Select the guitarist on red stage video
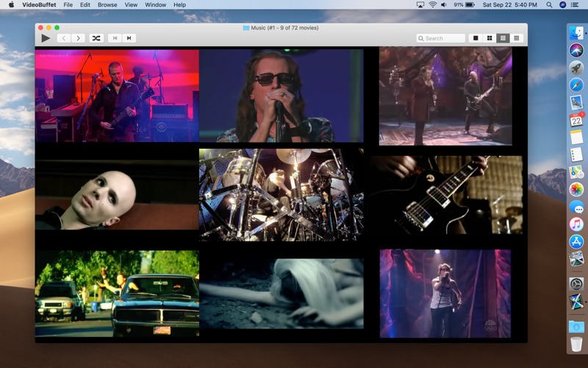The width and height of the screenshot is (588, 368). click(x=117, y=96)
